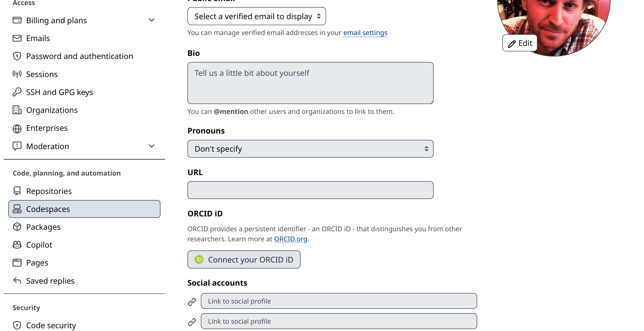Screen dimensions: 644x331
Task: Click the Enterprises globe icon
Action: click(x=17, y=128)
